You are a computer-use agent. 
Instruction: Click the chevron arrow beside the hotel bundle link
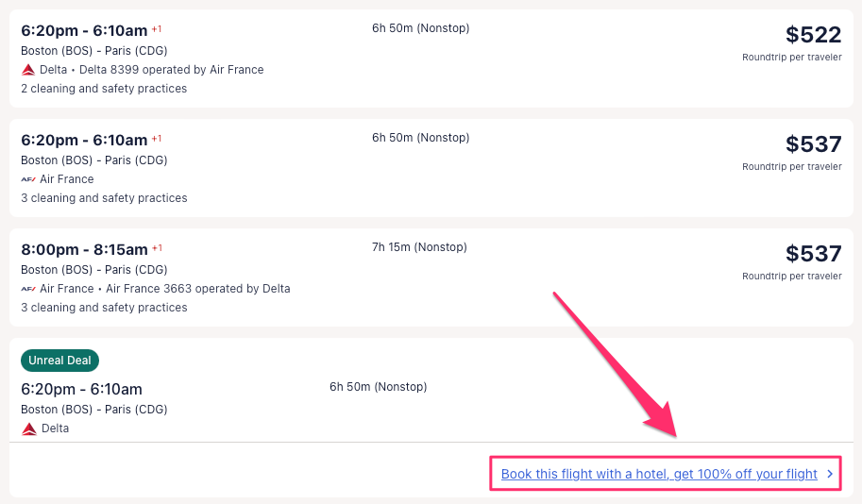(830, 474)
